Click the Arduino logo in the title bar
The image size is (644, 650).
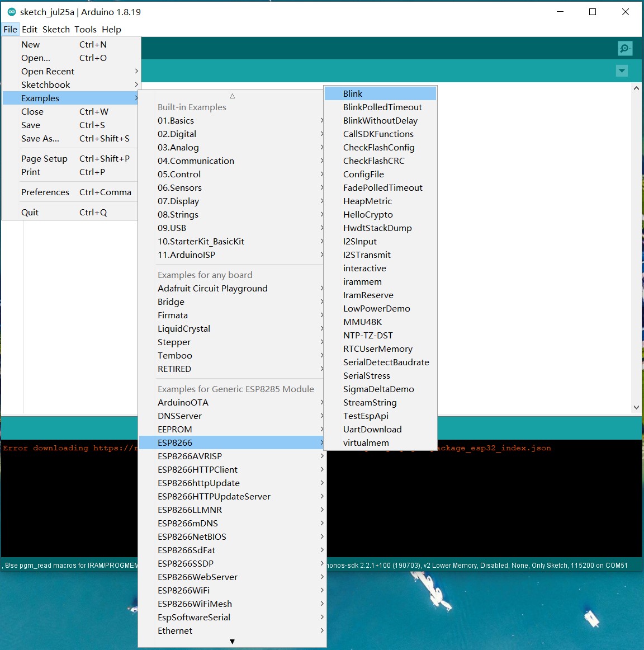[x=12, y=12]
